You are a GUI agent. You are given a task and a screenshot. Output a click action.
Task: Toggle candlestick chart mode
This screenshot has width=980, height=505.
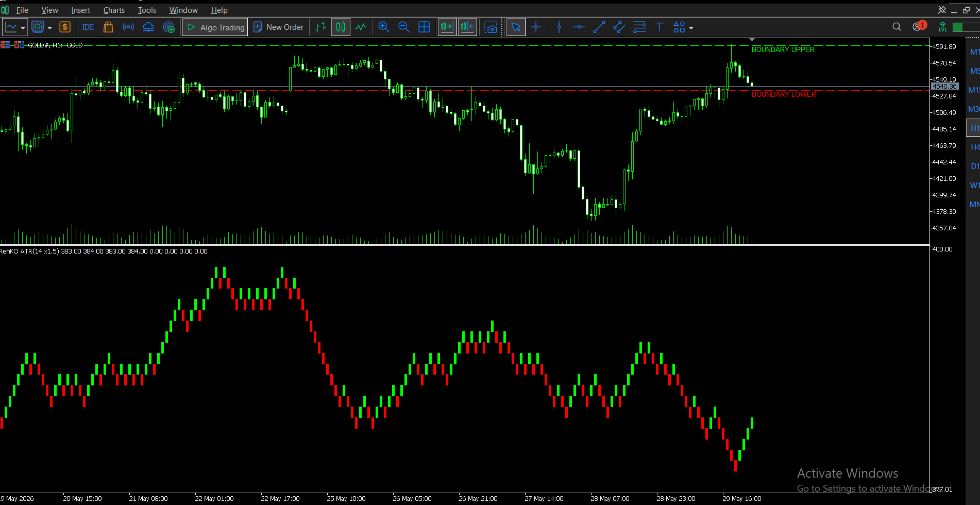(x=341, y=27)
